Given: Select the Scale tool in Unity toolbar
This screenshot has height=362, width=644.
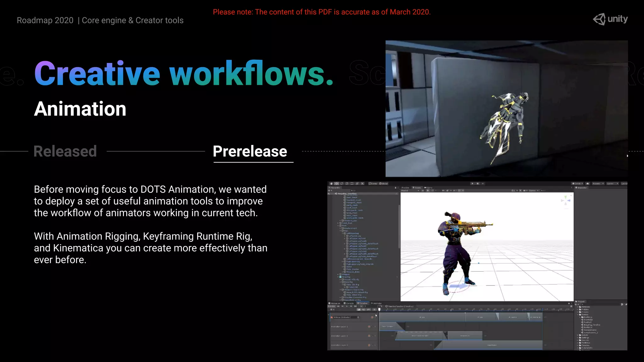Looking at the screenshot, I should pyautogui.click(x=347, y=184).
